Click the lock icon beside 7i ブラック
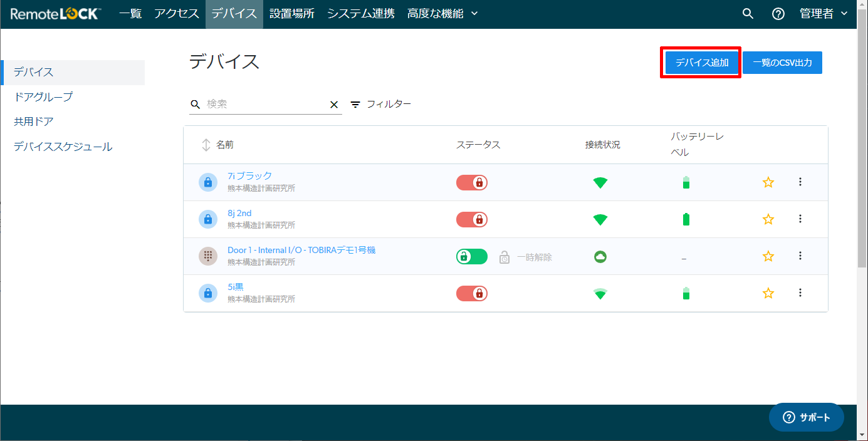Screen dimensions: 868x441 pyautogui.click(x=208, y=182)
